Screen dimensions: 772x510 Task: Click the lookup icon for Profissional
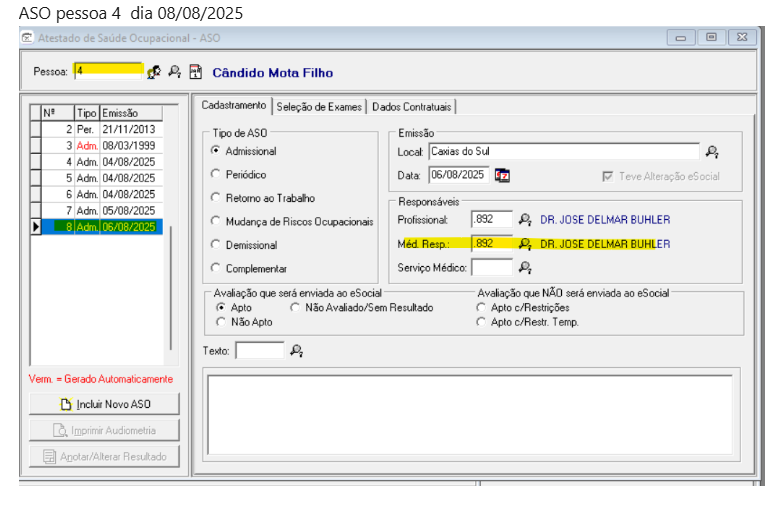point(525,219)
